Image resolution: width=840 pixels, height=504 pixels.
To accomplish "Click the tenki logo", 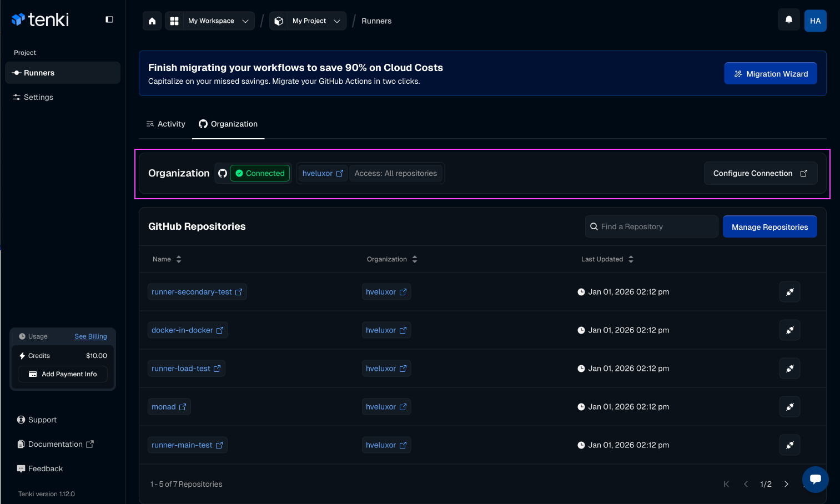I will (40, 19).
